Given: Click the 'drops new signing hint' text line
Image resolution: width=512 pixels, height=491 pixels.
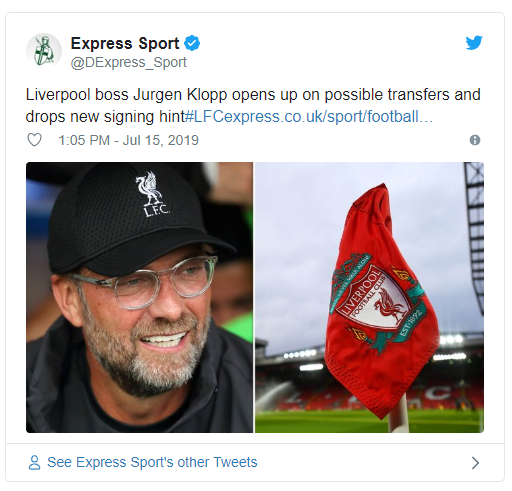Looking at the screenshot, I should pos(105,117).
